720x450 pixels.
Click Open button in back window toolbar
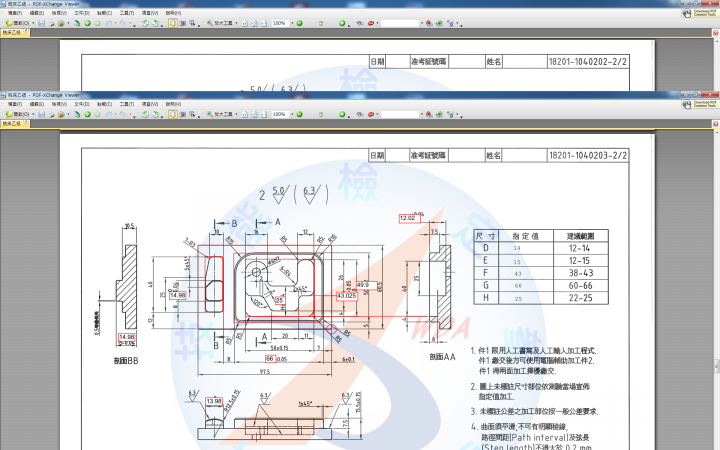[18, 23]
